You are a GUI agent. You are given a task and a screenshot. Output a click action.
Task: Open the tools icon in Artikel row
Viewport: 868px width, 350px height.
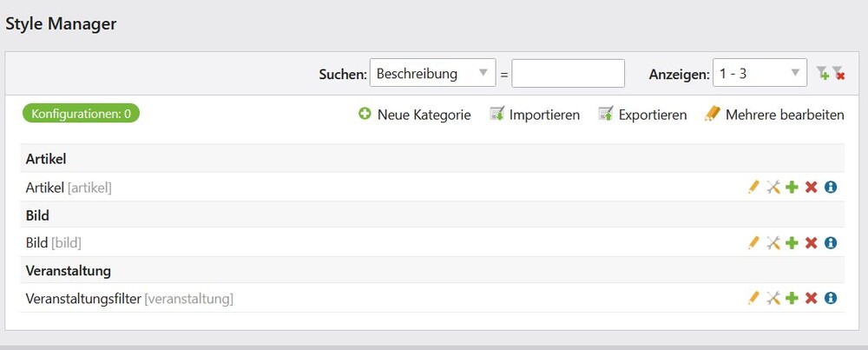[x=773, y=187]
